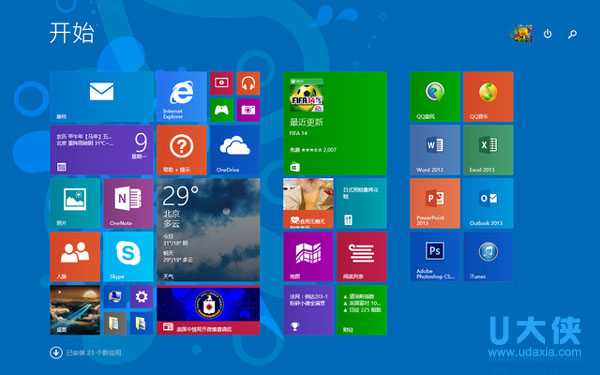Launch Excel 2013 tile
The height and width of the screenshot is (375, 600).
click(x=488, y=150)
